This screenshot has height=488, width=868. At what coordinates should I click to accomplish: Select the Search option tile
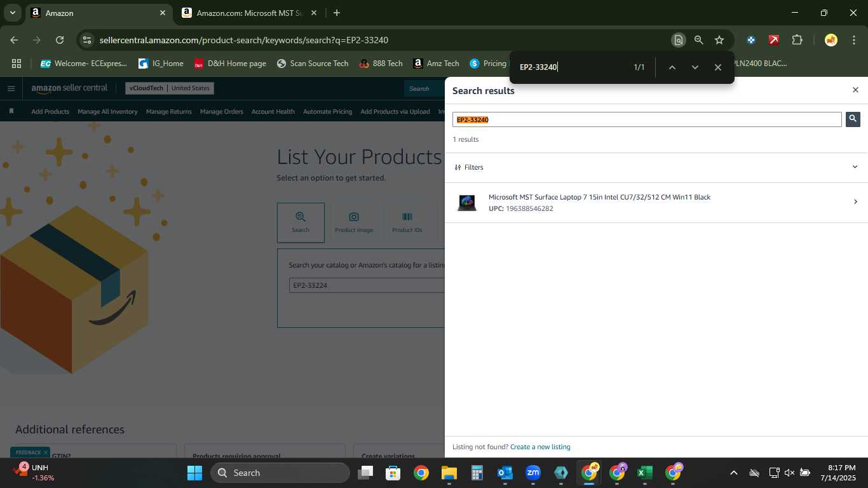pyautogui.click(x=301, y=222)
